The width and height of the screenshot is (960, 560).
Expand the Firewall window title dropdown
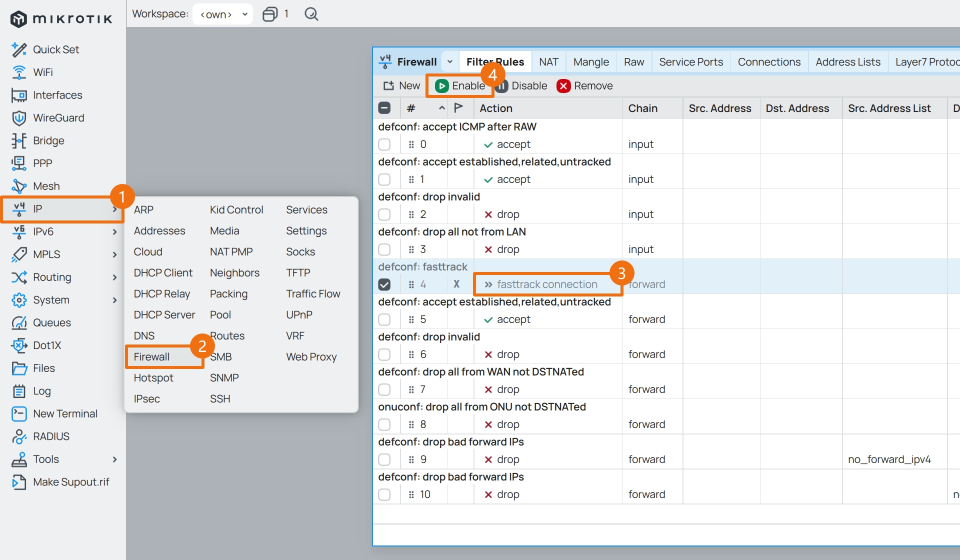tap(450, 62)
